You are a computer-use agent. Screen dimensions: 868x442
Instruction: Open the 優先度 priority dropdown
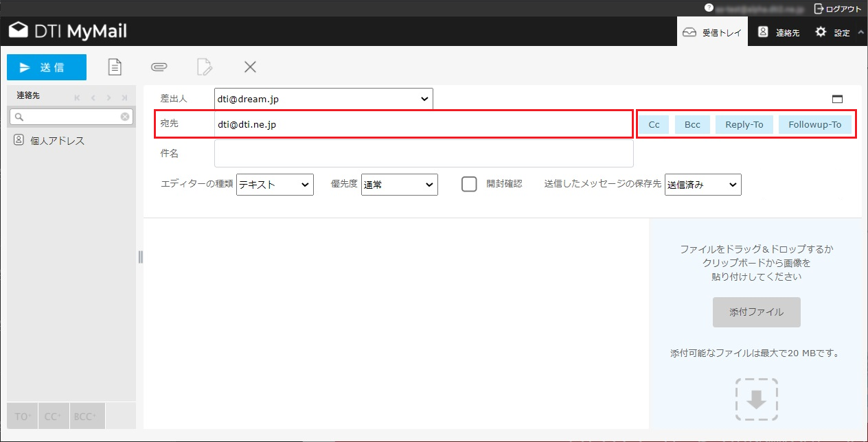pyautogui.click(x=400, y=184)
